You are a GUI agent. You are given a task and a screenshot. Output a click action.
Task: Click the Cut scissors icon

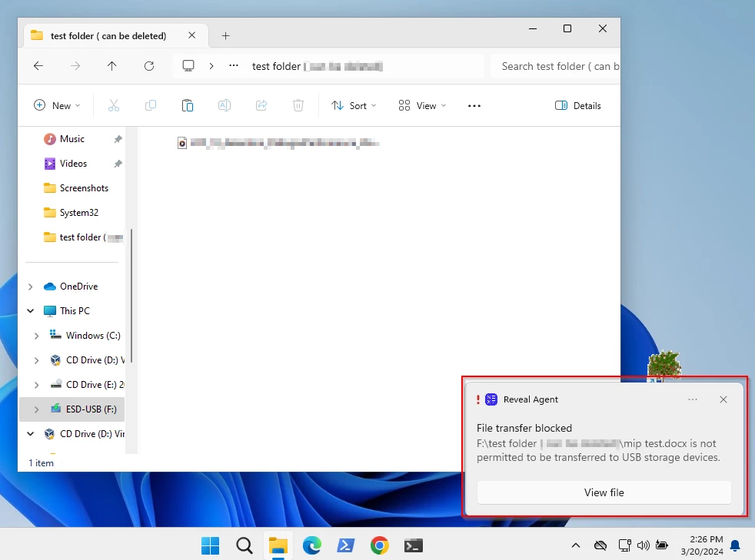click(x=114, y=105)
